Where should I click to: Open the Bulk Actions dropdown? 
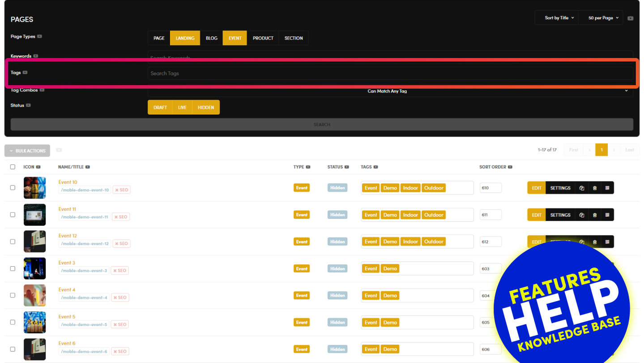coord(27,151)
